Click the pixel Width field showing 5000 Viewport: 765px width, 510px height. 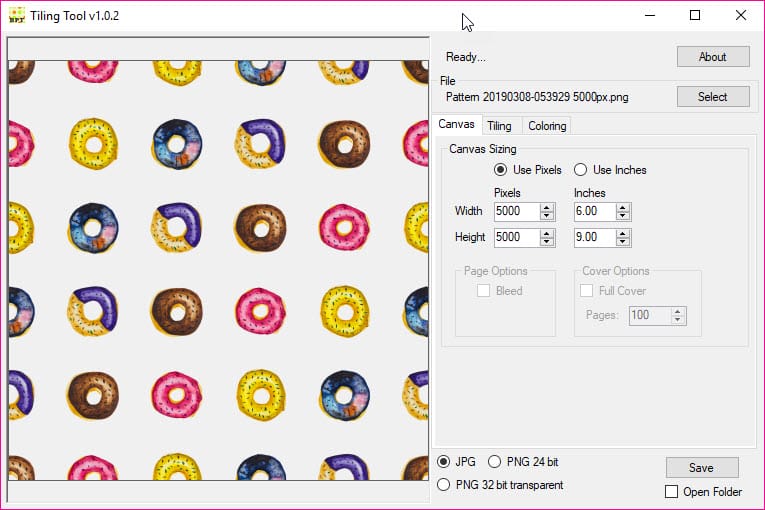[x=517, y=211]
